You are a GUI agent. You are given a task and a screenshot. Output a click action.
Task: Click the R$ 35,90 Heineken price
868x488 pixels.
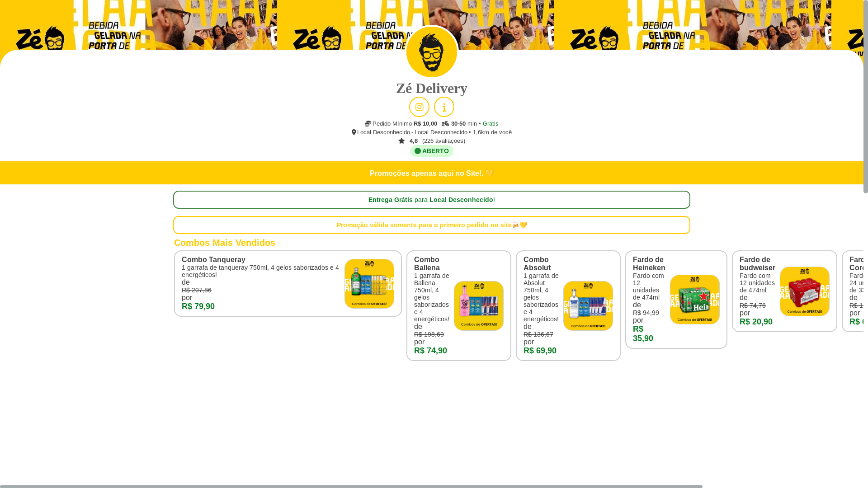[x=643, y=334]
